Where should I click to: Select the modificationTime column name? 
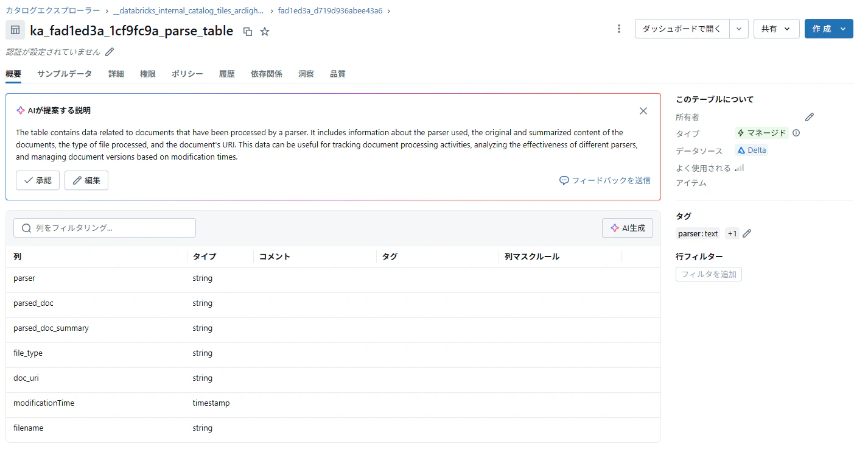click(x=44, y=403)
